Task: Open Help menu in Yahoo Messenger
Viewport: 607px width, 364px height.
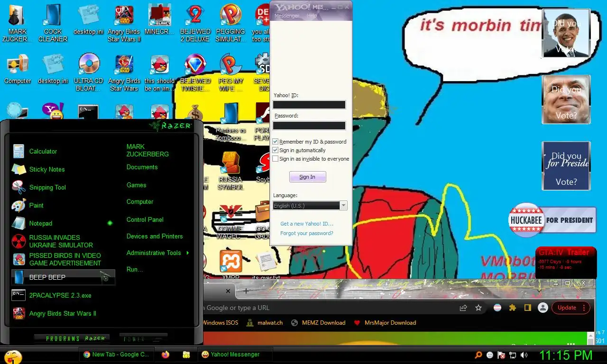Action: click(312, 16)
